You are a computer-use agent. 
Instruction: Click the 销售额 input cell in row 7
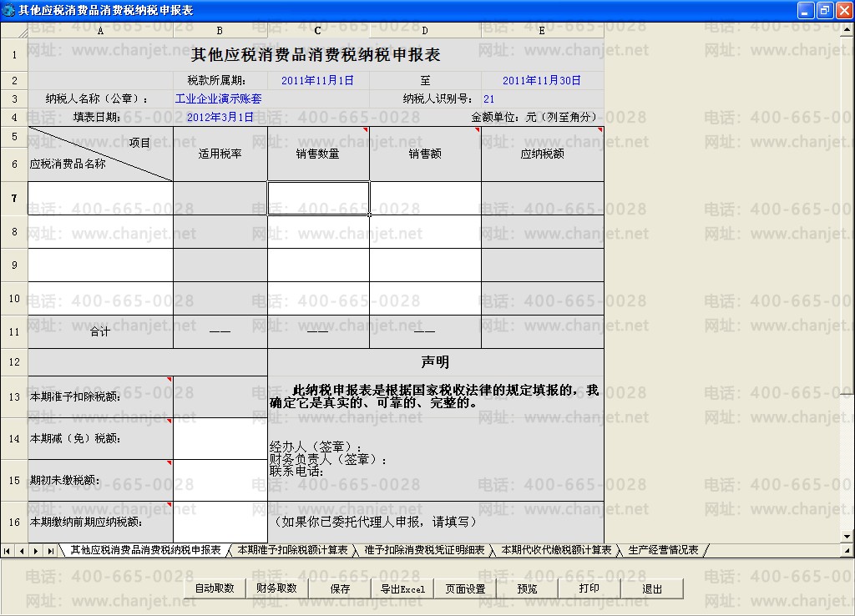(425, 199)
